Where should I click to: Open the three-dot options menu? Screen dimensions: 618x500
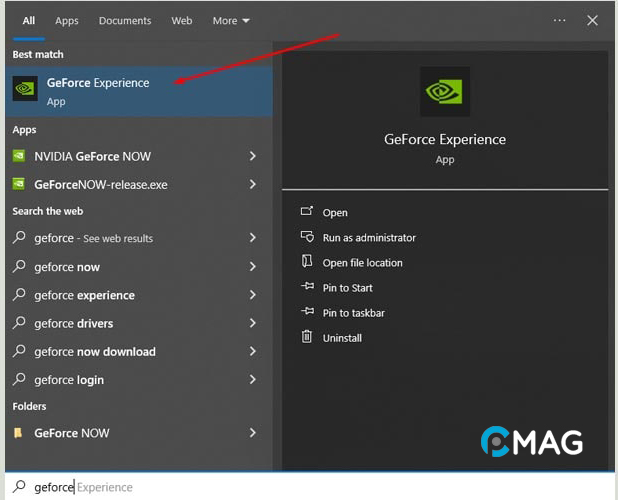pos(560,20)
